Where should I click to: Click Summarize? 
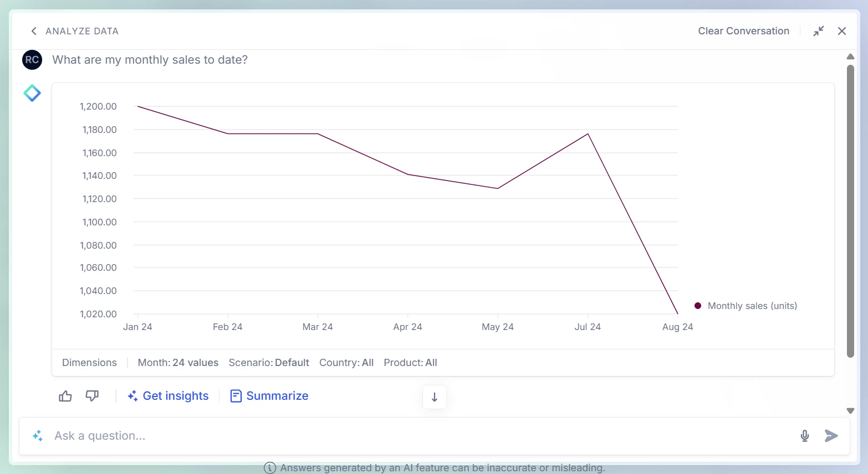(277, 396)
